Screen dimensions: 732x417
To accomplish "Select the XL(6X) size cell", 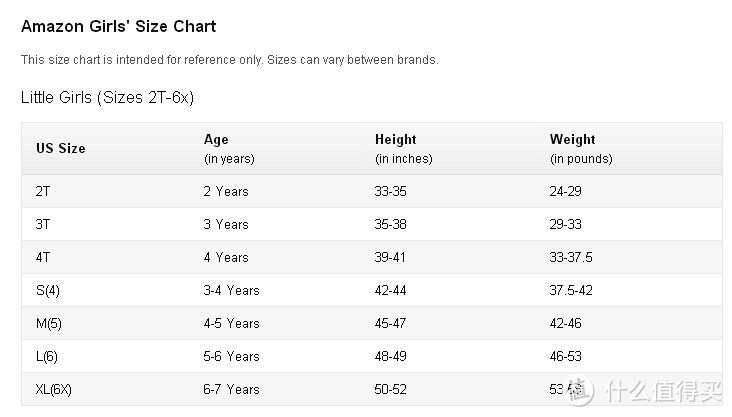I will (x=54, y=390).
